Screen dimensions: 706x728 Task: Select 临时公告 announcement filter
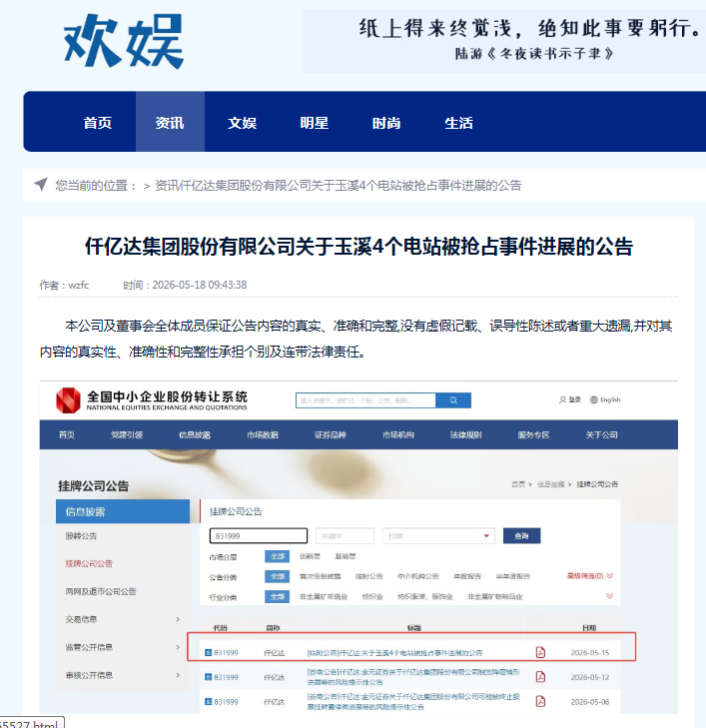pos(369,576)
